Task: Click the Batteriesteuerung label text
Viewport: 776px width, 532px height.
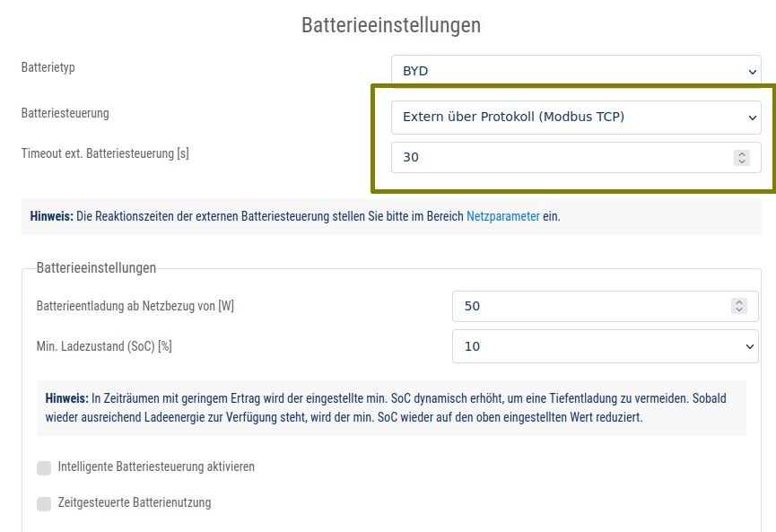Action: point(65,113)
